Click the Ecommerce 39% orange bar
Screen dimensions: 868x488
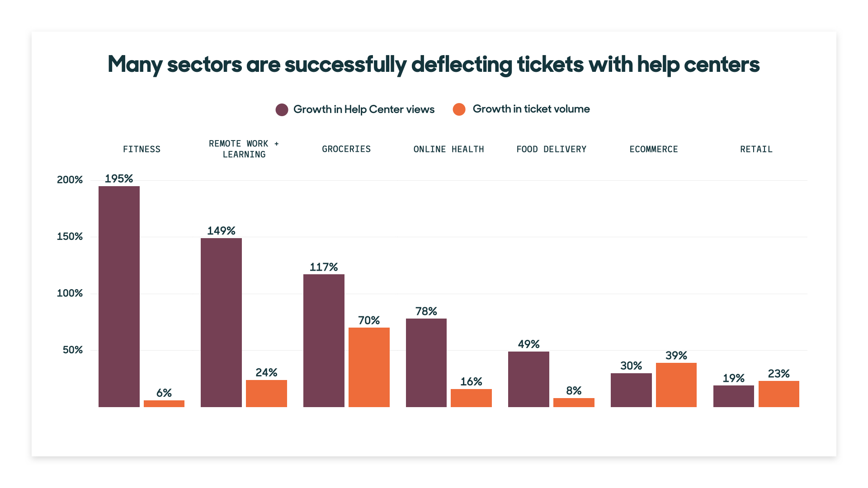tap(676, 385)
